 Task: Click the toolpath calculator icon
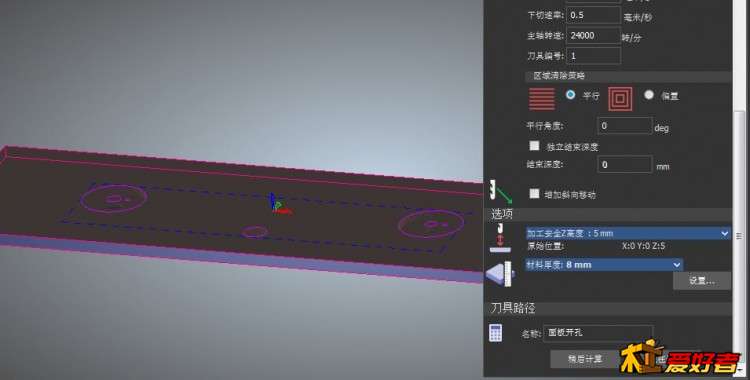coord(496,333)
